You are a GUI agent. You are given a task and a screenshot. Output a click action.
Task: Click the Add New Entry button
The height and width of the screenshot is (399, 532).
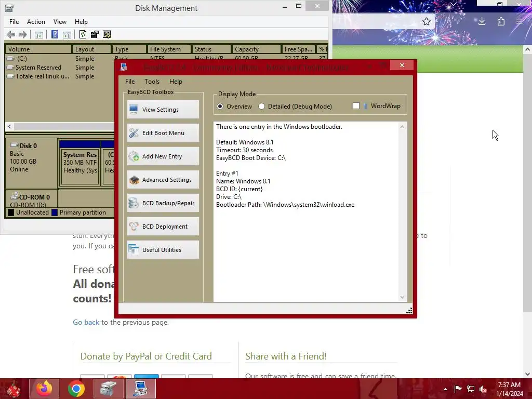pos(163,156)
